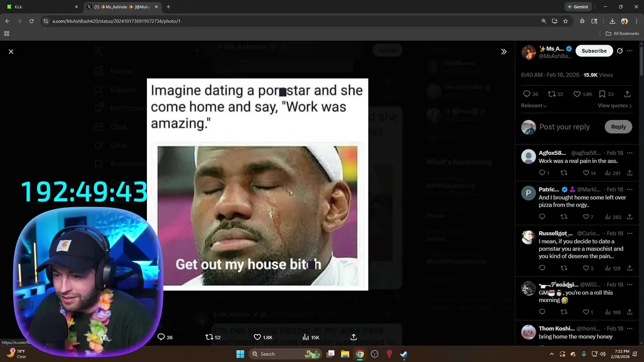The image size is (644, 362).
Task: Bookmark this page with the star
Action: [x=566, y=21]
